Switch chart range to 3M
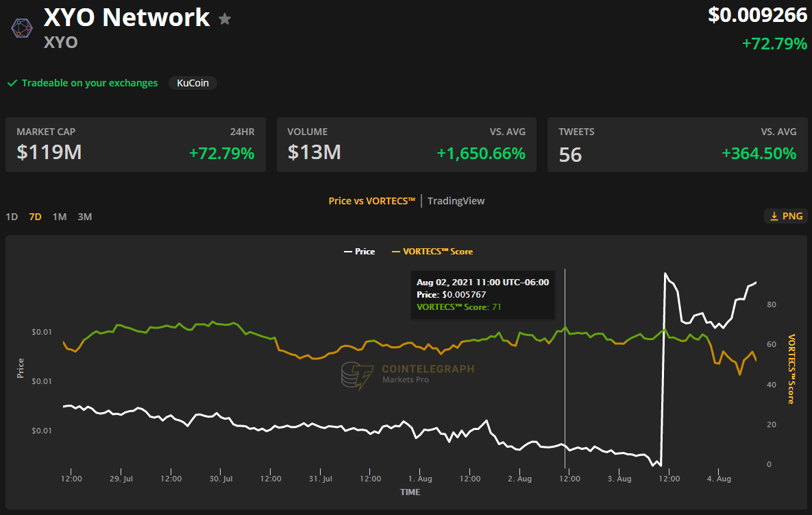 coord(84,217)
